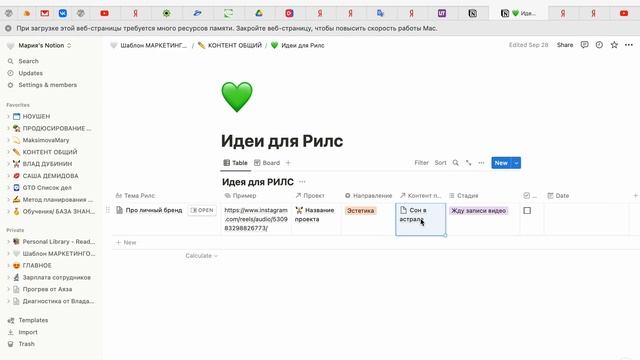Open Search in the Notion sidebar
Screen dimensions: 640x360
coord(29,61)
